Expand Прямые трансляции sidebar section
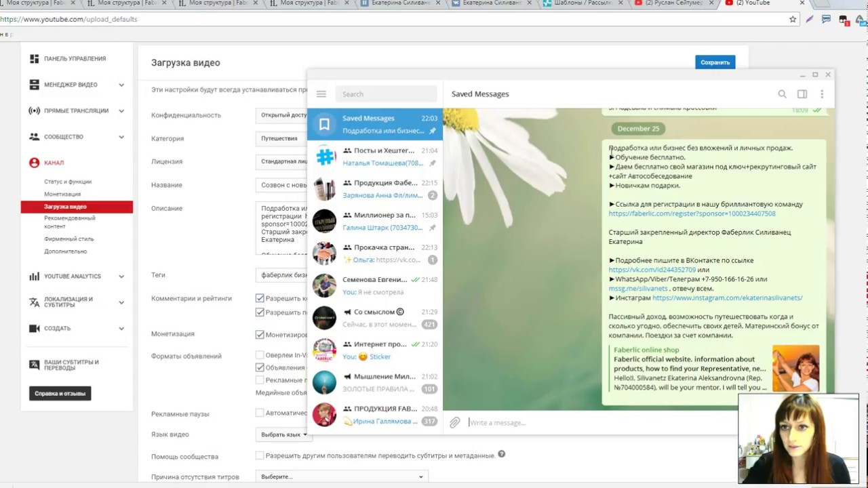 (x=121, y=110)
